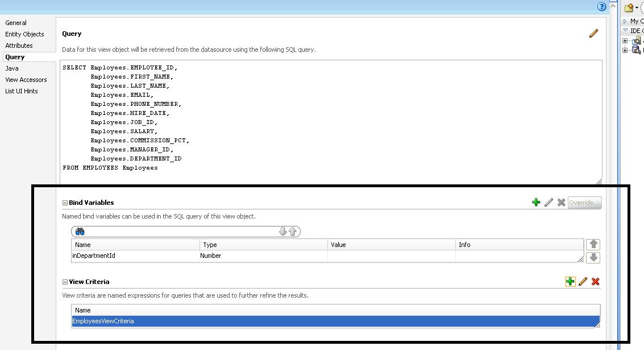This screenshot has height=350, width=644.
Task: Collapse the Bind Variables section
Action: [x=64, y=202]
